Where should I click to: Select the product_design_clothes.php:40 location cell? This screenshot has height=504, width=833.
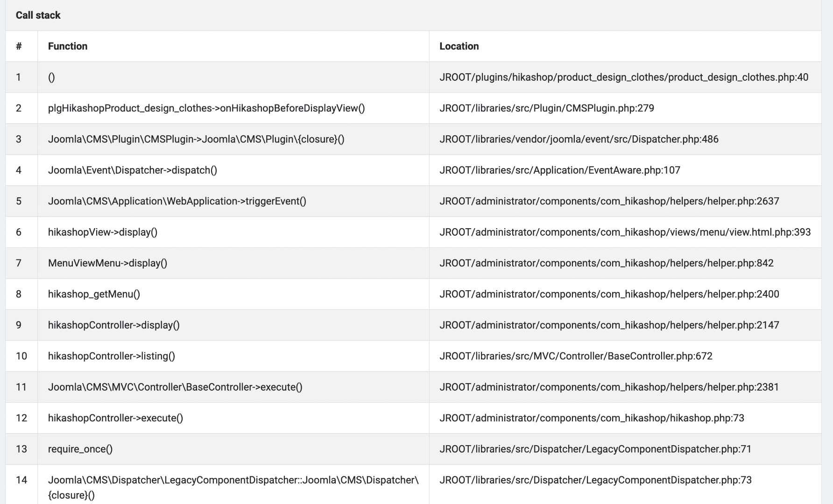623,77
